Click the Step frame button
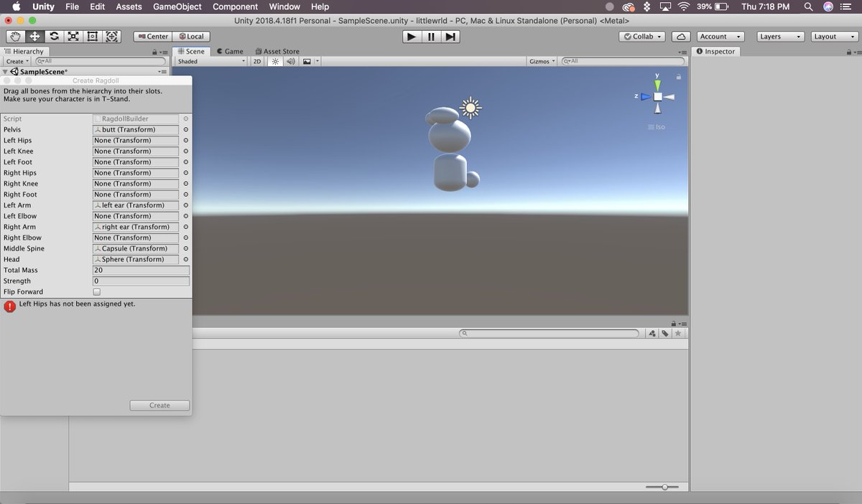The image size is (862, 504). click(x=450, y=36)
